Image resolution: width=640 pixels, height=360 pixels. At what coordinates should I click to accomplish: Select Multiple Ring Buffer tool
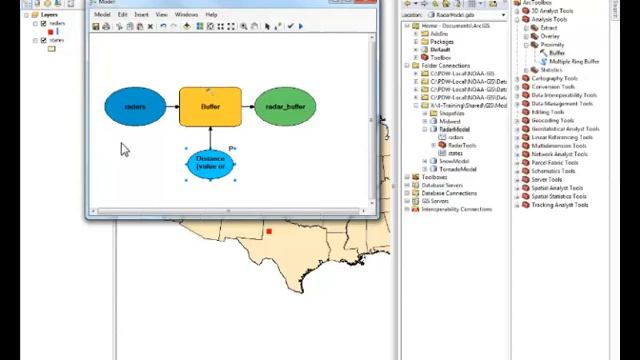click(574, 62)
